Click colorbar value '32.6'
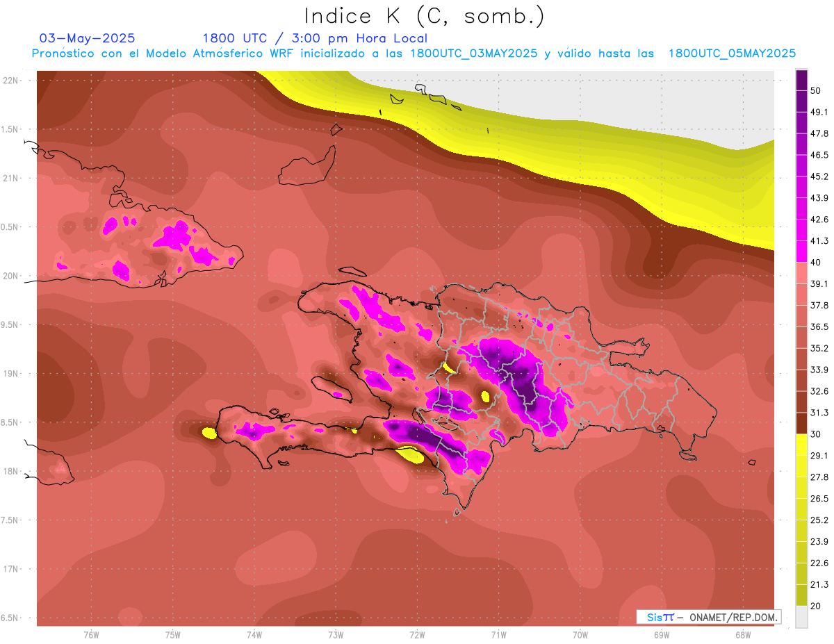834x644 pixels. click(x=819, y=391)
